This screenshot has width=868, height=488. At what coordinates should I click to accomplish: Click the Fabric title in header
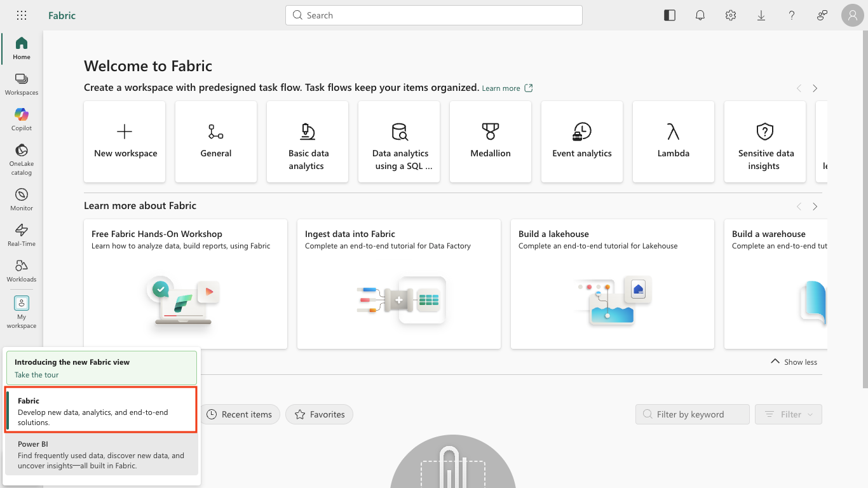[x=62, y=15]
